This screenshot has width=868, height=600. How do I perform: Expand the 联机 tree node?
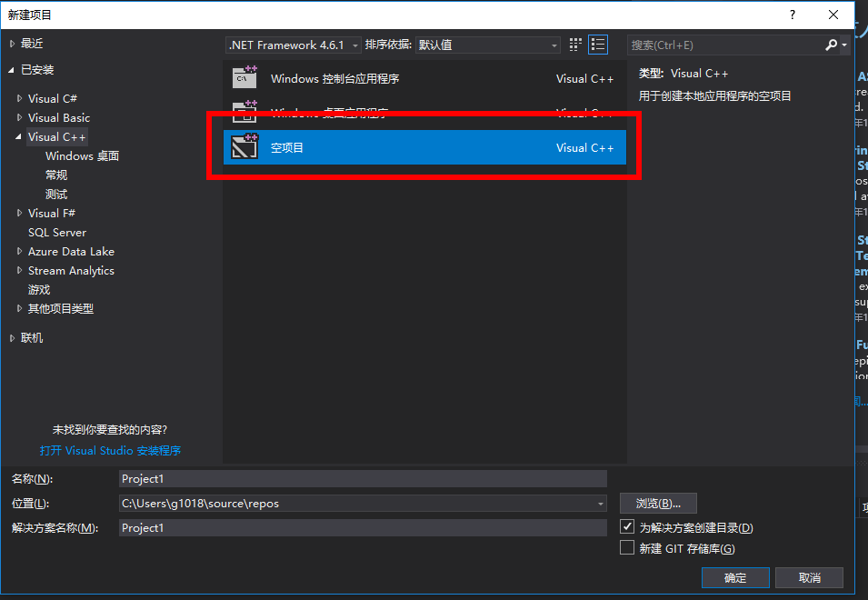click(12, 337)
